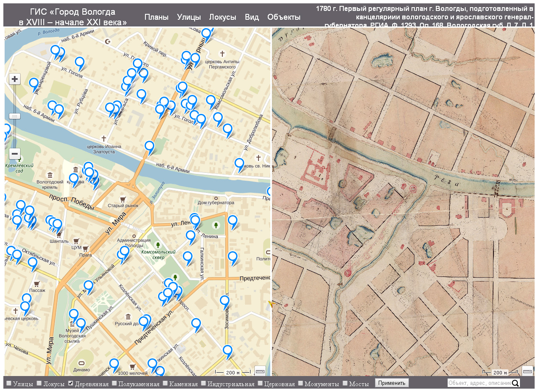
Task: Activate the ruler tool on the 1780 plan
Action: tap(527, 371)
